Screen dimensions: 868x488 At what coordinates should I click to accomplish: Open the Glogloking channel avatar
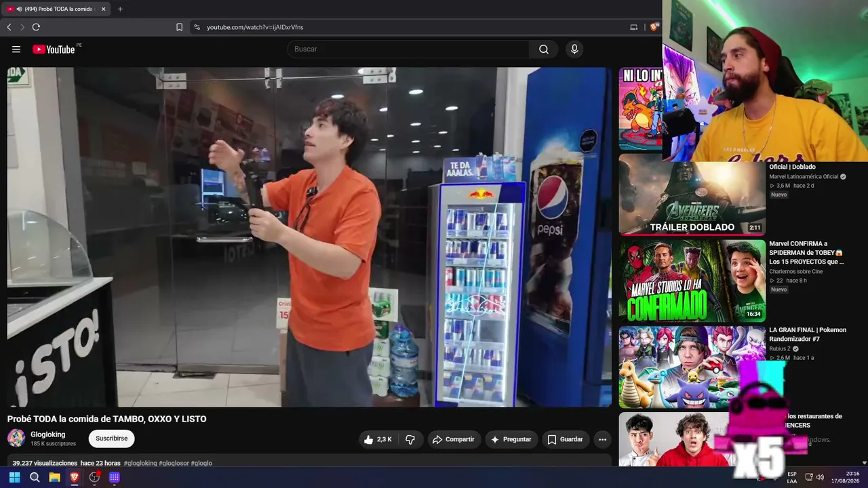(16, 438)
